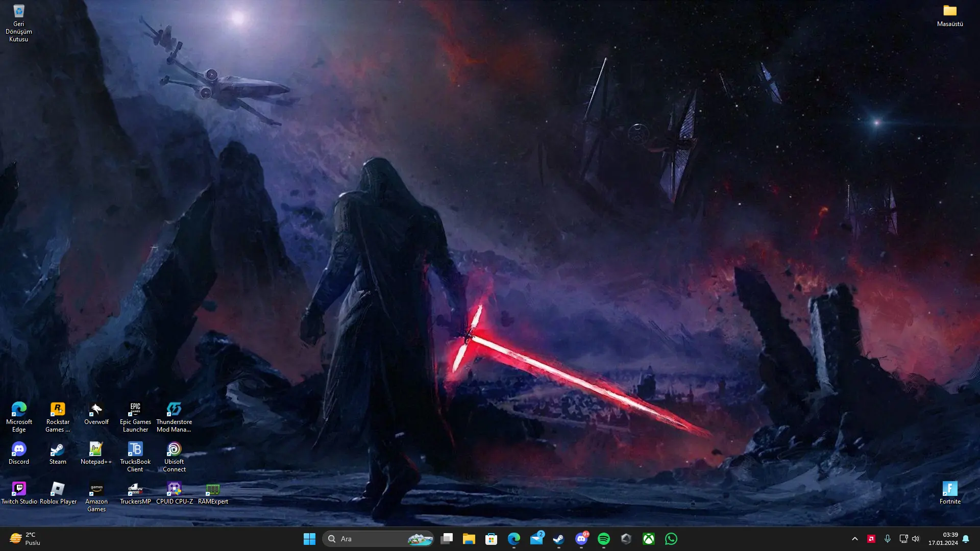Click the Ara search box in taskbar
980x551 pixels.
coord(378,539)
